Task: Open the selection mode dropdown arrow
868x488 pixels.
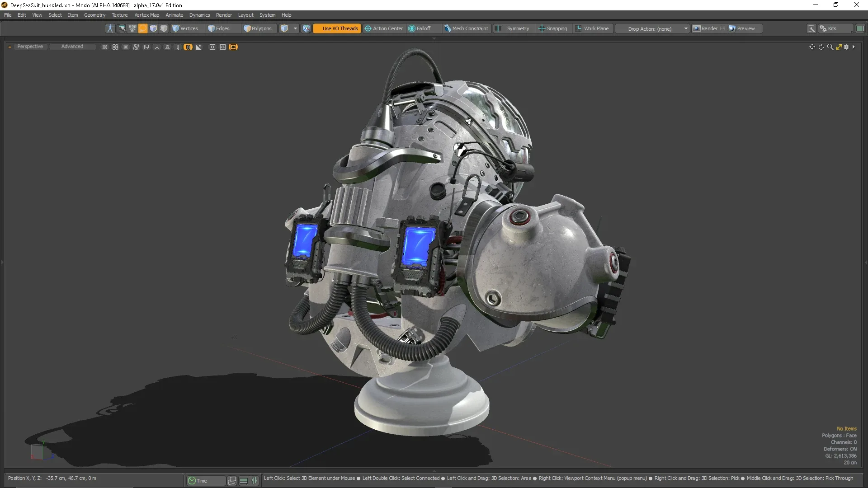Action: [295, 28]
